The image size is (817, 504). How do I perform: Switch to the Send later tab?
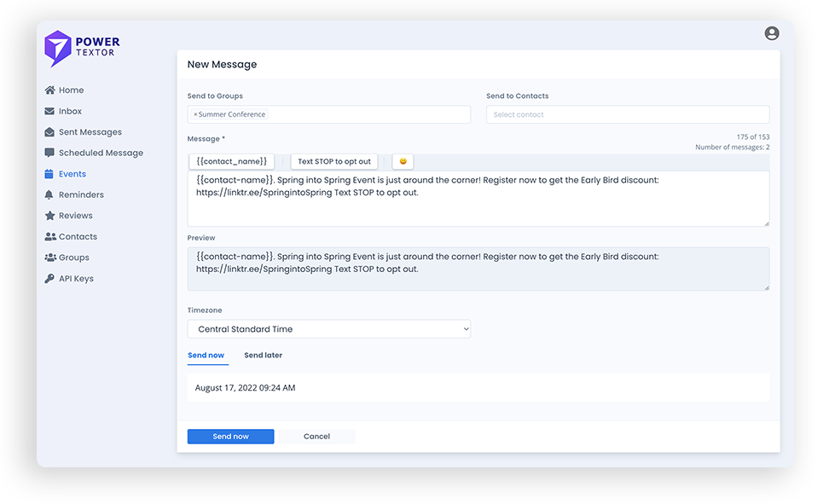(263, 355)
